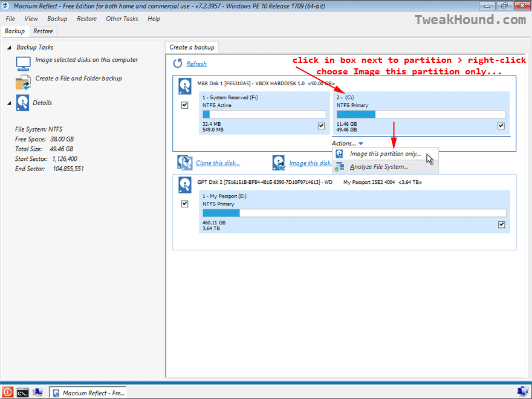Image resolution: width=532 pixels, height=399 pixels.
Task: Click the Start Sector 1,126,400 value
Action: pos(65,159)
